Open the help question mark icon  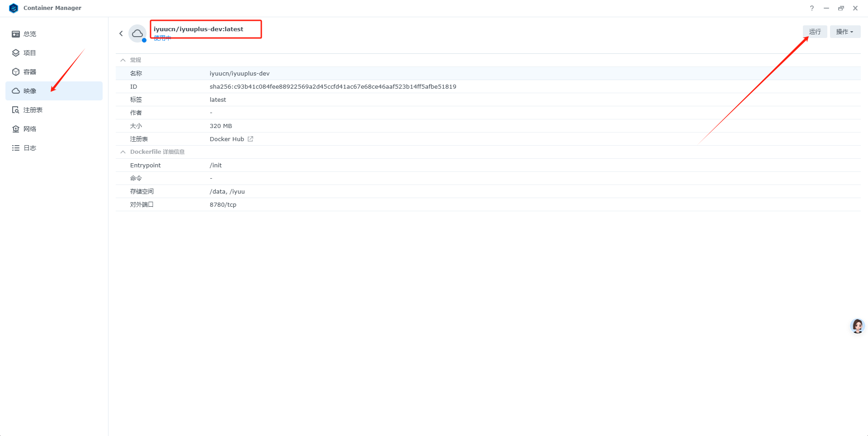coord(812,8)
